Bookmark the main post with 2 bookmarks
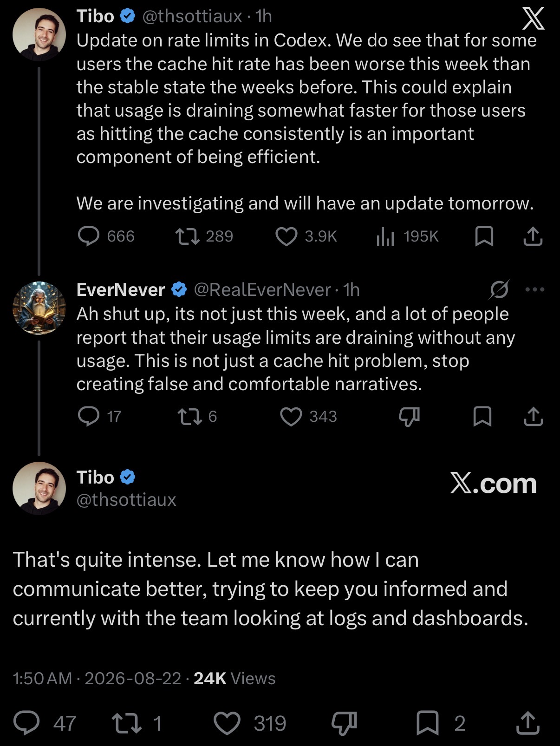Screen dimensions: 560x746 (x=440, y=723)
